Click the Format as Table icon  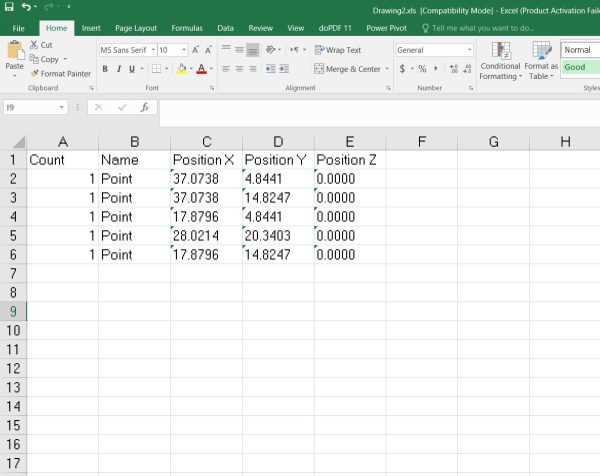point(541,59)
